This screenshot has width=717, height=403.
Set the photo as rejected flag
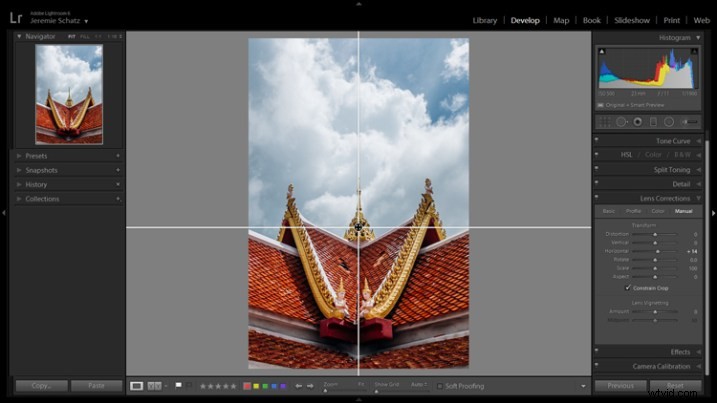[188, 386]
